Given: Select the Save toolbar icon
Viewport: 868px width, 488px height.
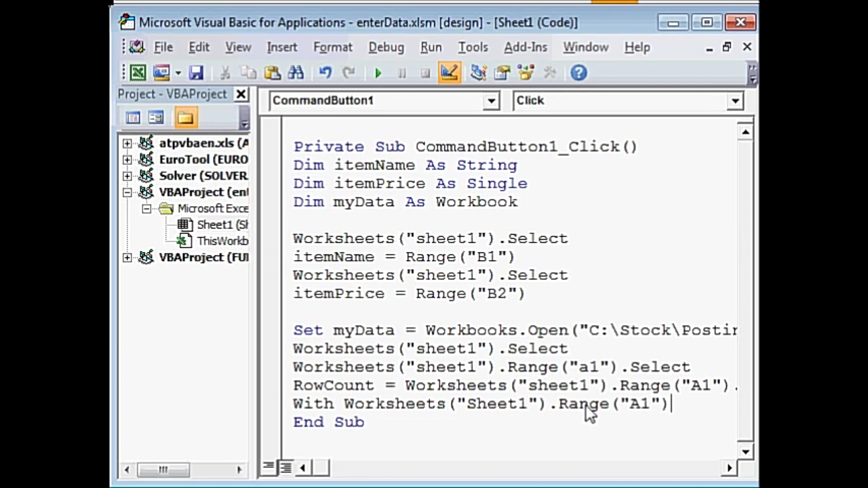Looking at the screenshot, I should [x=195, y=73].
